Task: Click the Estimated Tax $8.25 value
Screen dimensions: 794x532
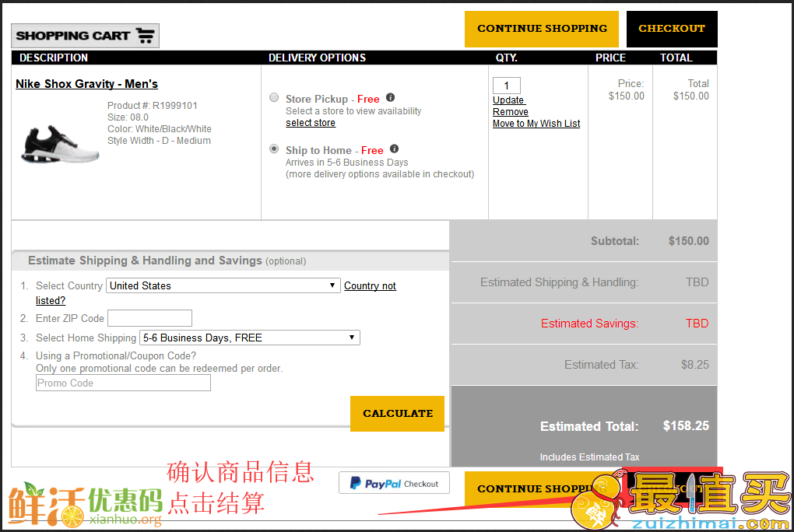Action: click(694, 365)
